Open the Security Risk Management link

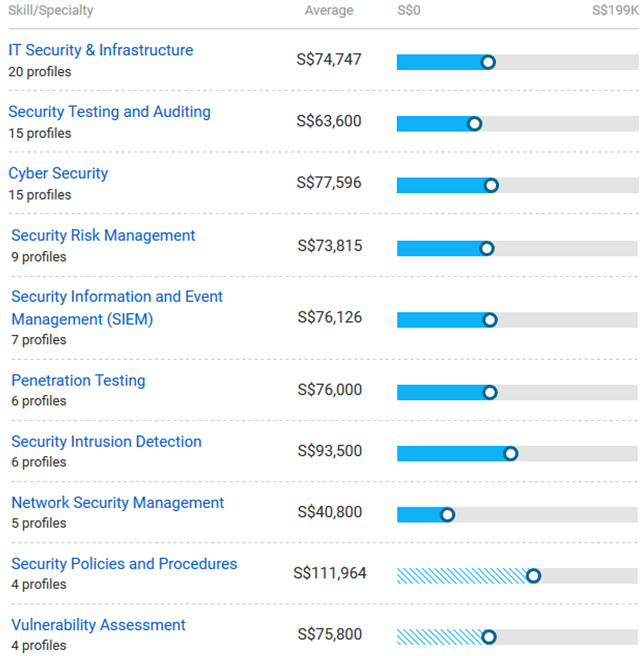pyautogui.click(x=103, y=235)
